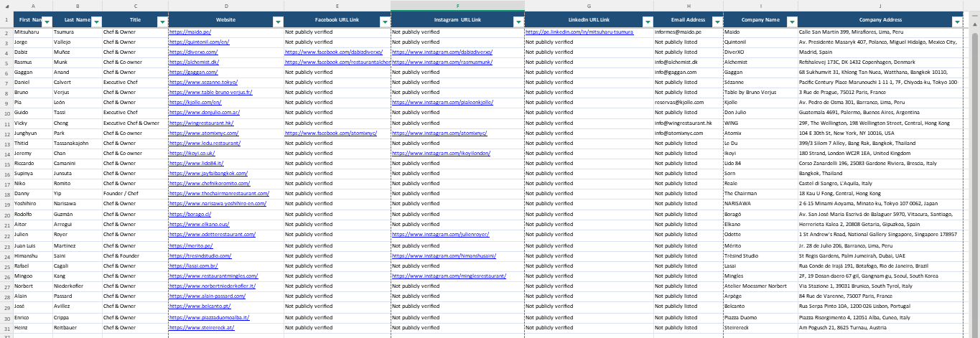Select column E header
Screen dimensions: 980x338
(337, 5)
